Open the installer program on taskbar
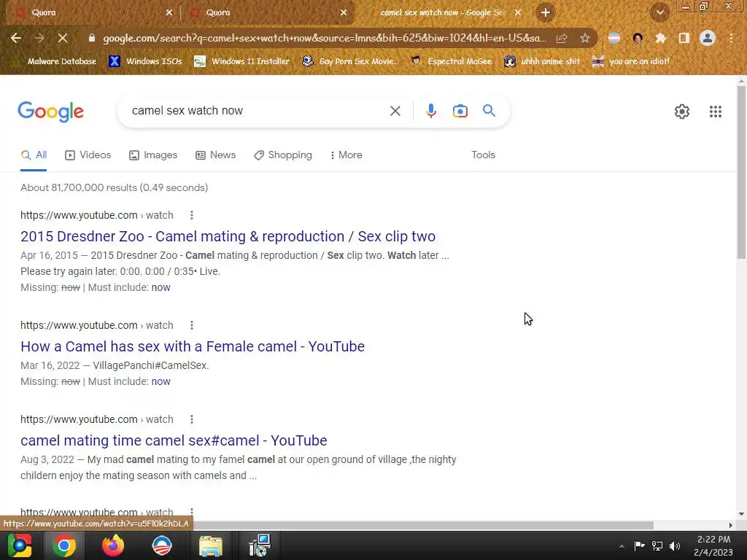 [260, 545]
